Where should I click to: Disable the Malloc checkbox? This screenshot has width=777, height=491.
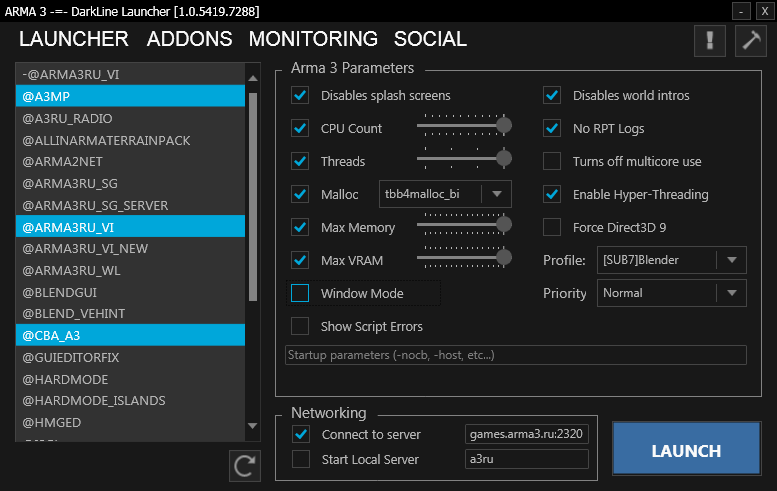(x=300, y=194)
